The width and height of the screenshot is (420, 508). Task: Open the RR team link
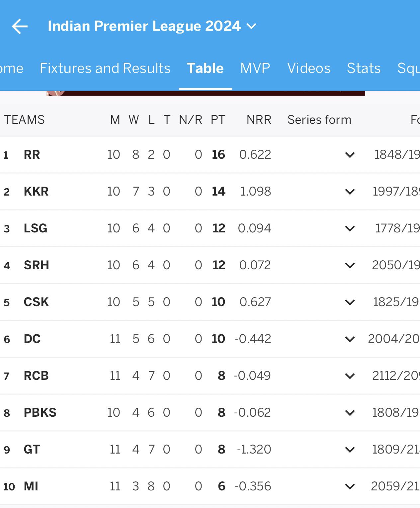32,155
